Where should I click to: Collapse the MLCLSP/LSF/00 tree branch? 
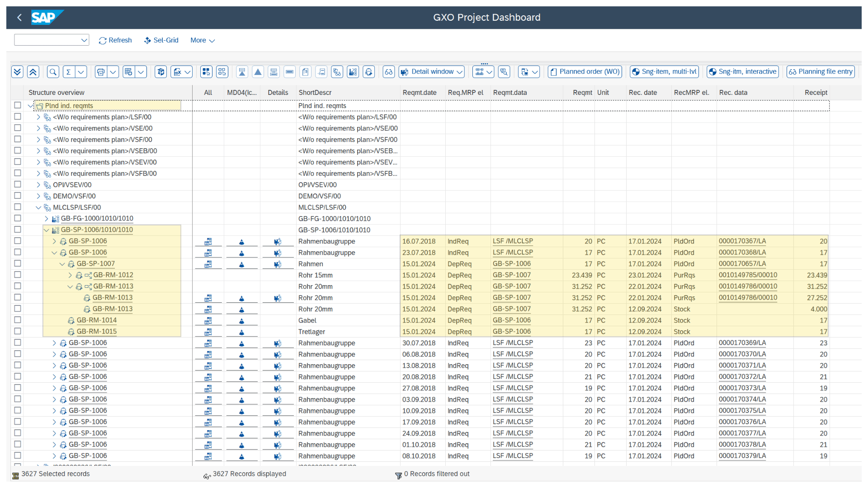38,207
